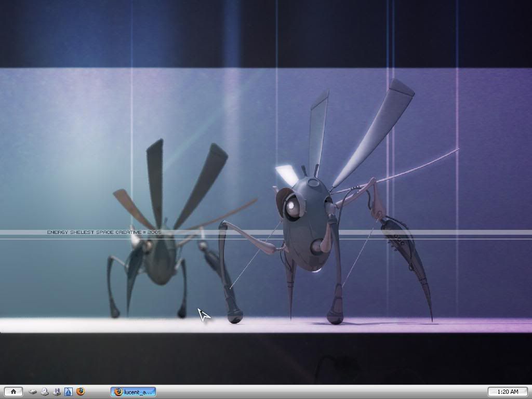Click the large robot insect's glowing eye

click(291, 208)
